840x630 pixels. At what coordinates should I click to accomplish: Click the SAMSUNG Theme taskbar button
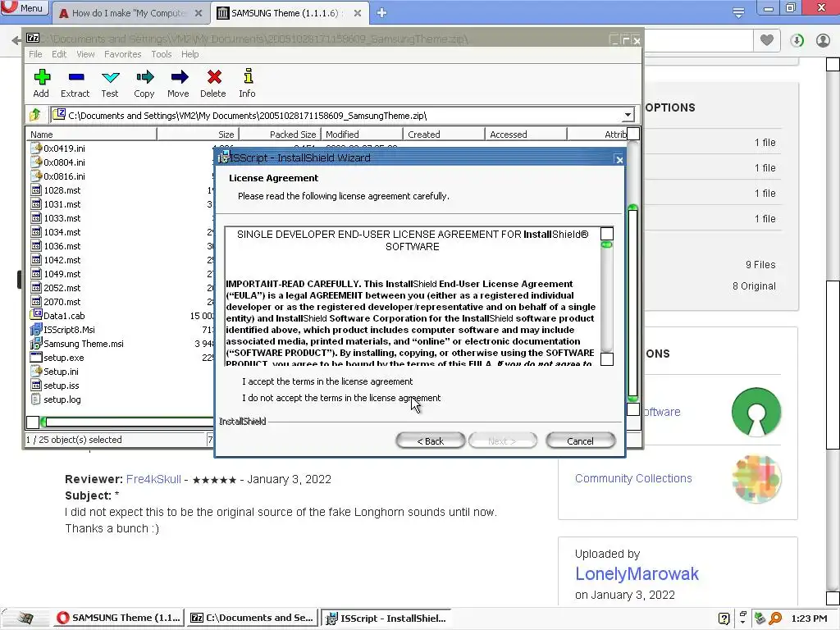click(119, 618)
